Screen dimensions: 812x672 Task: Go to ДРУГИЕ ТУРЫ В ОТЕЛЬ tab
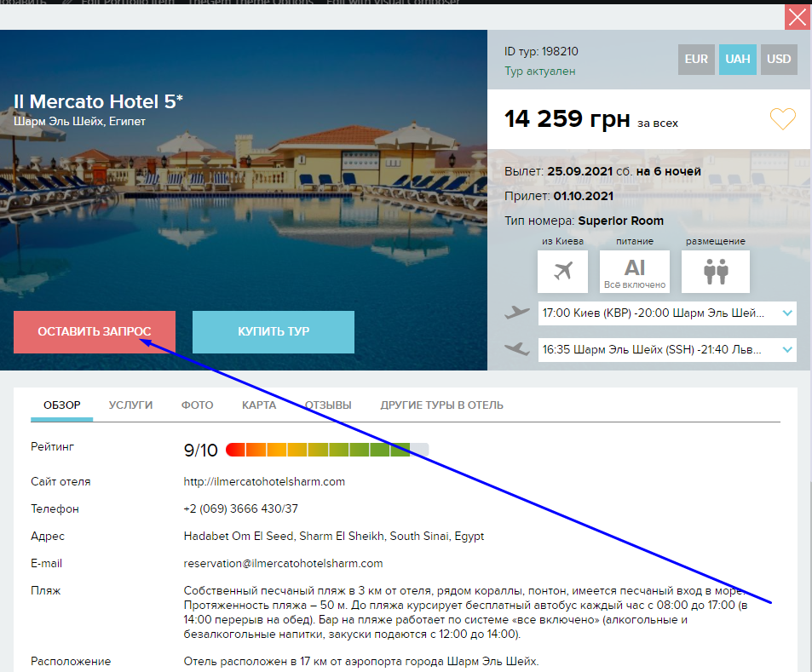point(441,405)
